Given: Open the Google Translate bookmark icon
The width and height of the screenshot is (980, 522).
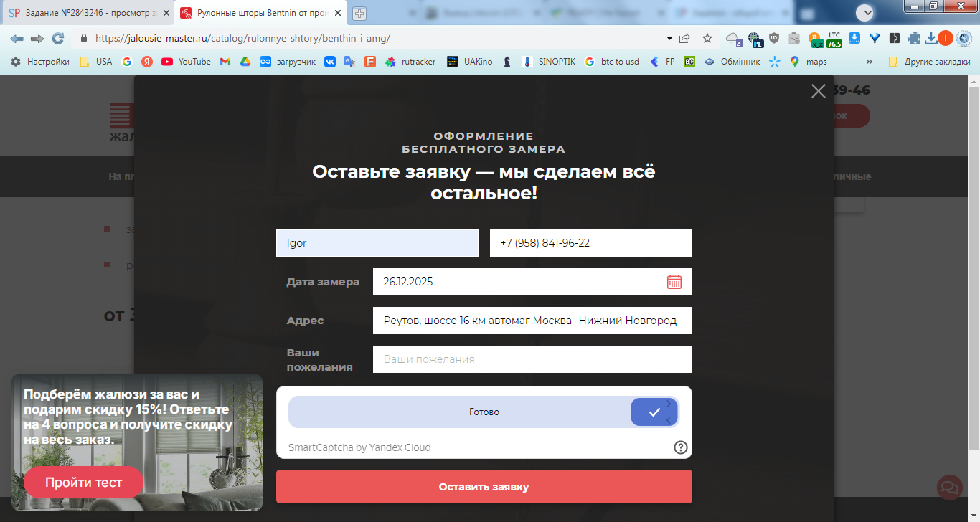Looking at the screenshot, I should click(x=350, y=62).
